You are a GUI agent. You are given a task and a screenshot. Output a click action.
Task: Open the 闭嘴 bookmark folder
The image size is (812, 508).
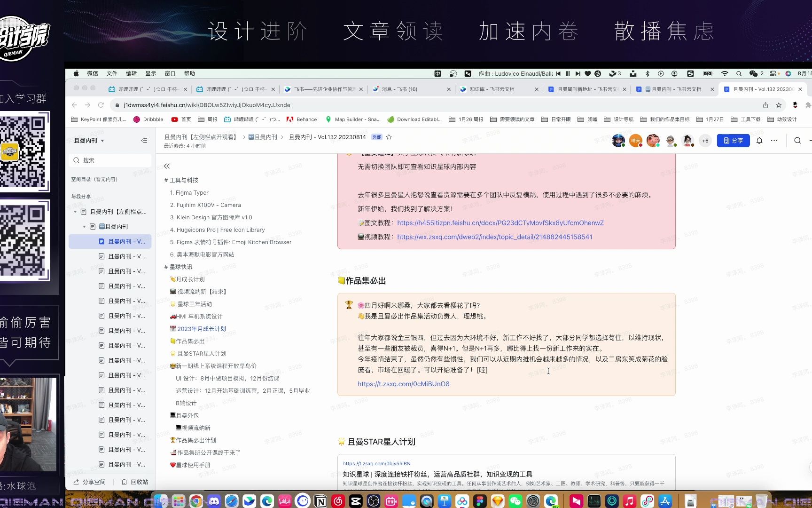pos(587,119)
